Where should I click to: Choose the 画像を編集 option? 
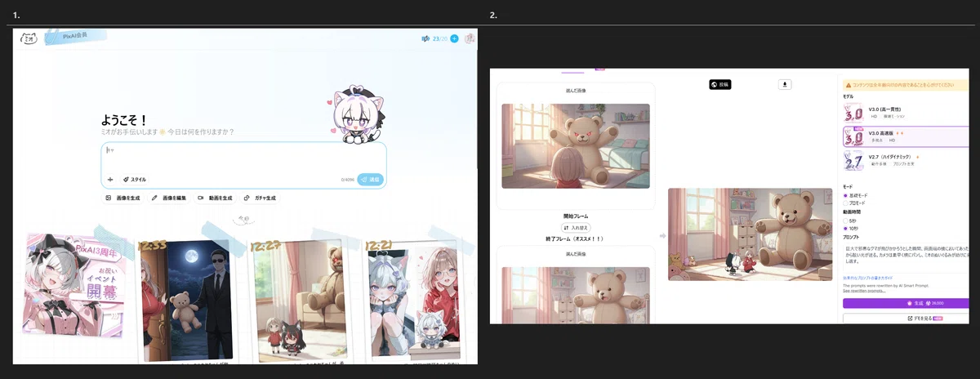click(x=168, y=198)
